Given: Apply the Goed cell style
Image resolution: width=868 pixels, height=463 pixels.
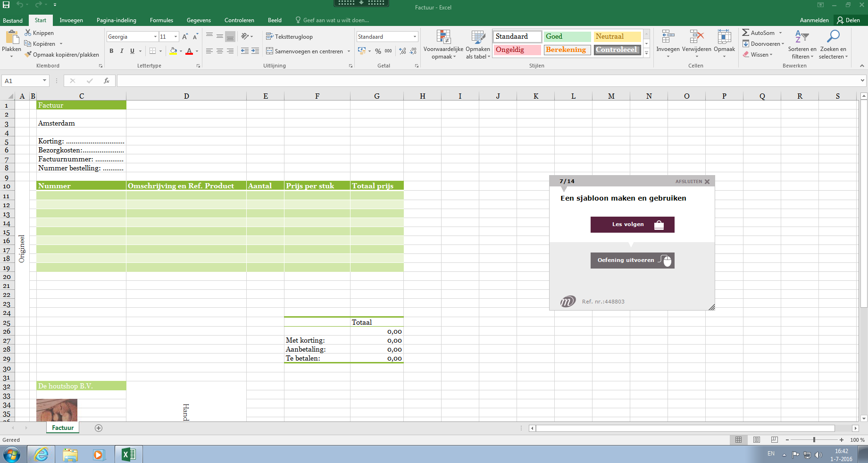Looking at the screenshot, I should (x=567, y=36).
